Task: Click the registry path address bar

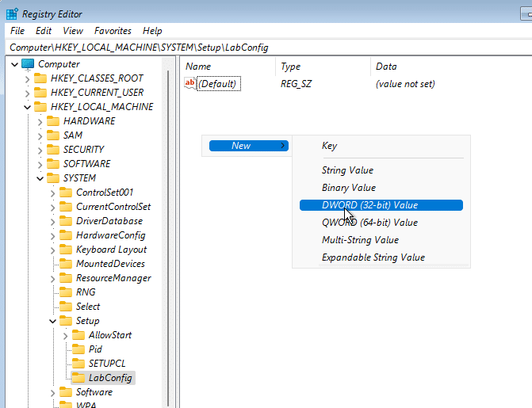Action: pos(268,48)
